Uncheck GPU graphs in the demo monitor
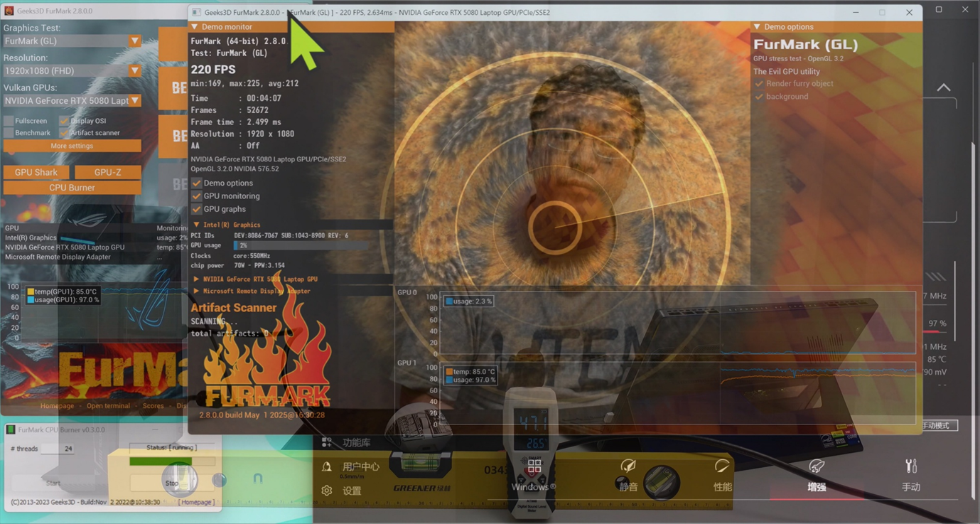Viewport: 980px width, 524px height. [x=197, y=209]
